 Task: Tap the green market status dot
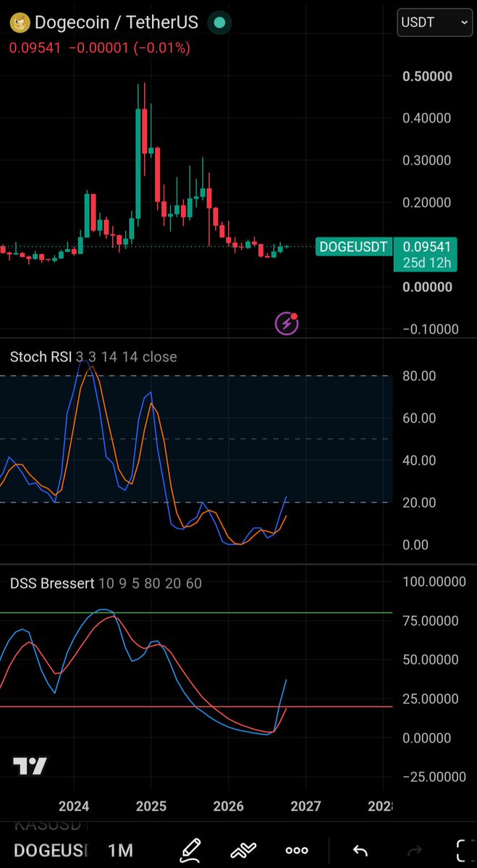pyautogui.click(x=219, y=22)
